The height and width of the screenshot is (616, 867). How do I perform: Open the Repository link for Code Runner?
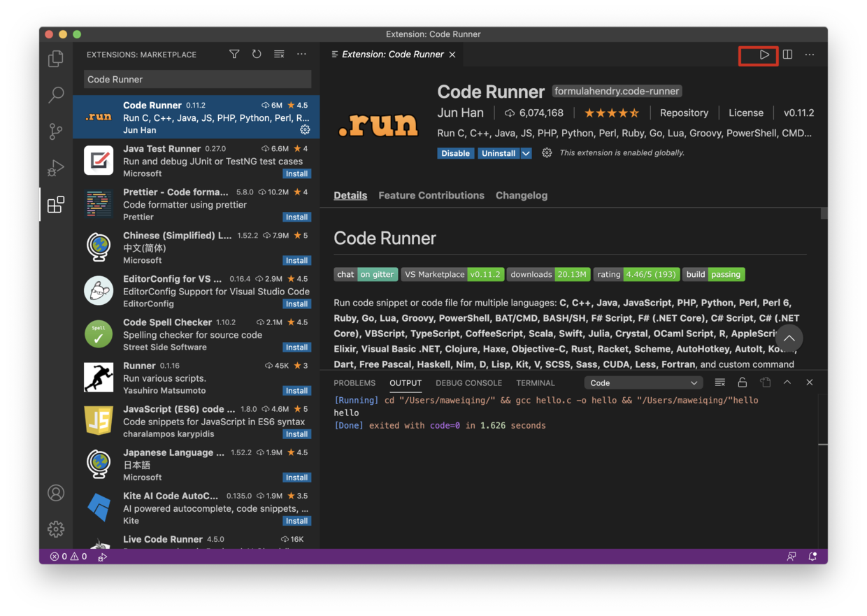[684, 113]
